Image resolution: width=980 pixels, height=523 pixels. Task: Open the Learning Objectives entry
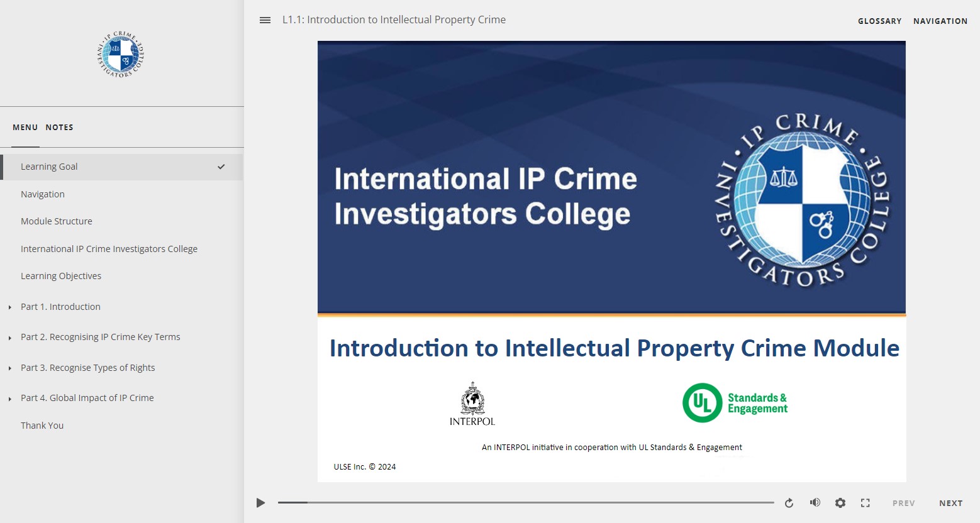(x=61, y=276)
